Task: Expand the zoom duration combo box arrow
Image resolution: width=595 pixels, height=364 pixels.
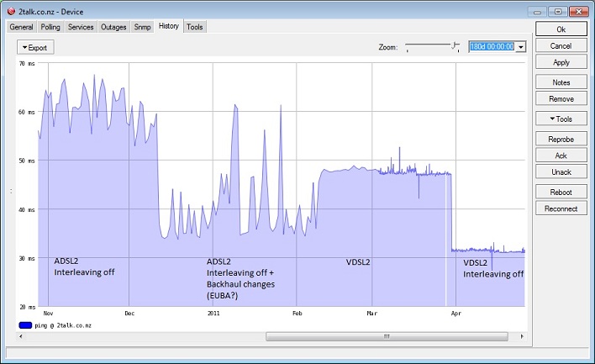Action: click(521, 47)
